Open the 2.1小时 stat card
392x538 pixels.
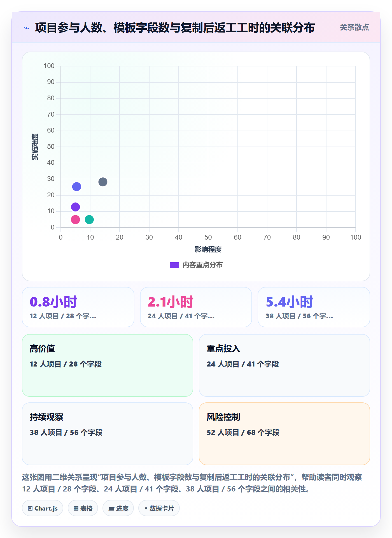[x=196, y=307]
